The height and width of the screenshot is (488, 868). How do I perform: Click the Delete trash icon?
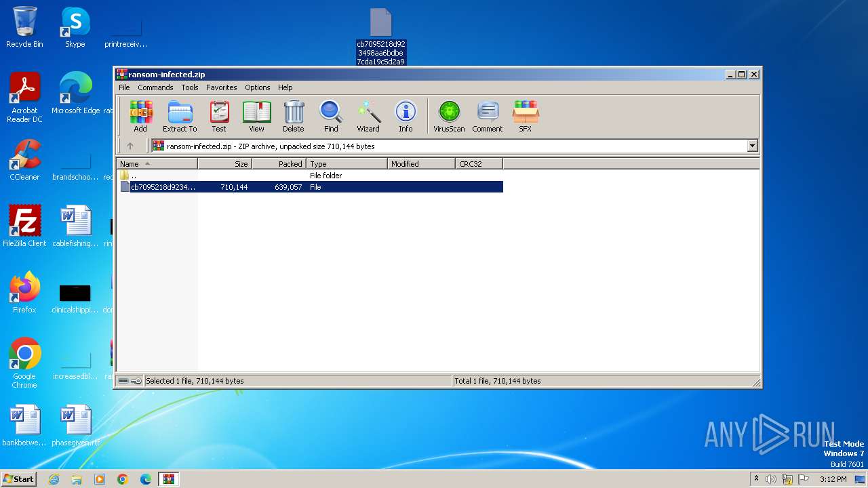[294, 117]
